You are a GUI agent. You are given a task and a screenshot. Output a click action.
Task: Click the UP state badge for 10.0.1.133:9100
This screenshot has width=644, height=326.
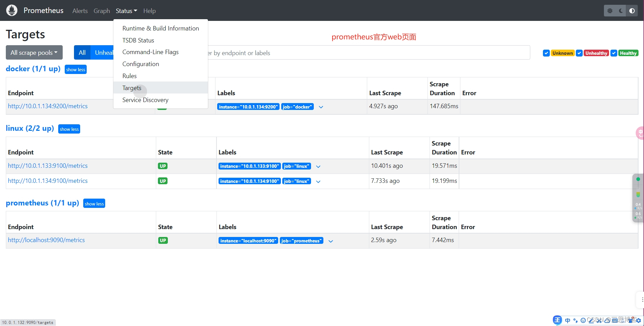coord(163,166)
